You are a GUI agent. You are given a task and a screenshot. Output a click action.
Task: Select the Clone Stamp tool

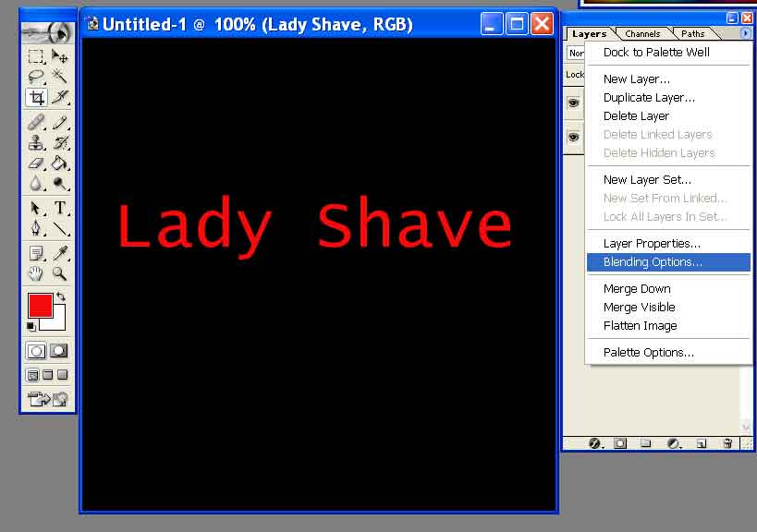click(x=36, y=142)
